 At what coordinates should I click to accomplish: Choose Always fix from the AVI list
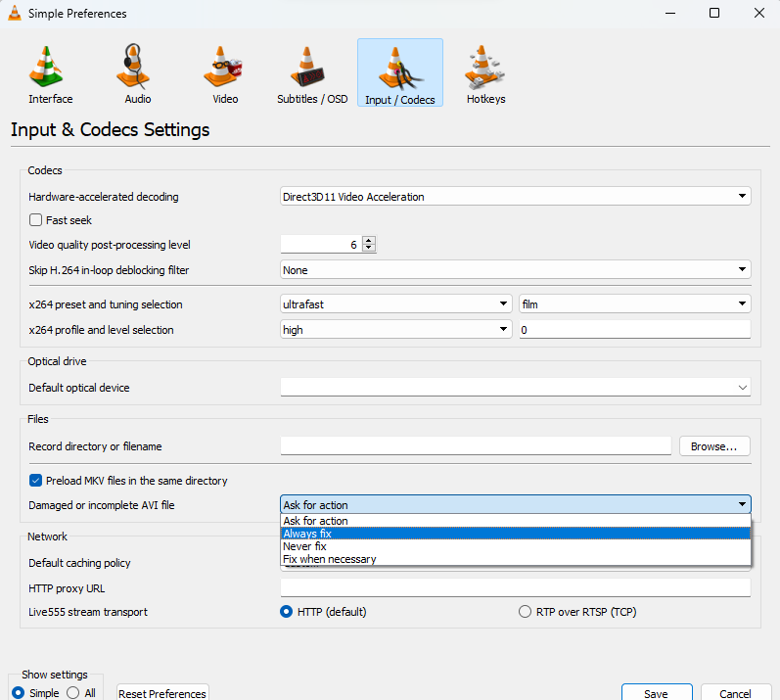tap(516, 534)
